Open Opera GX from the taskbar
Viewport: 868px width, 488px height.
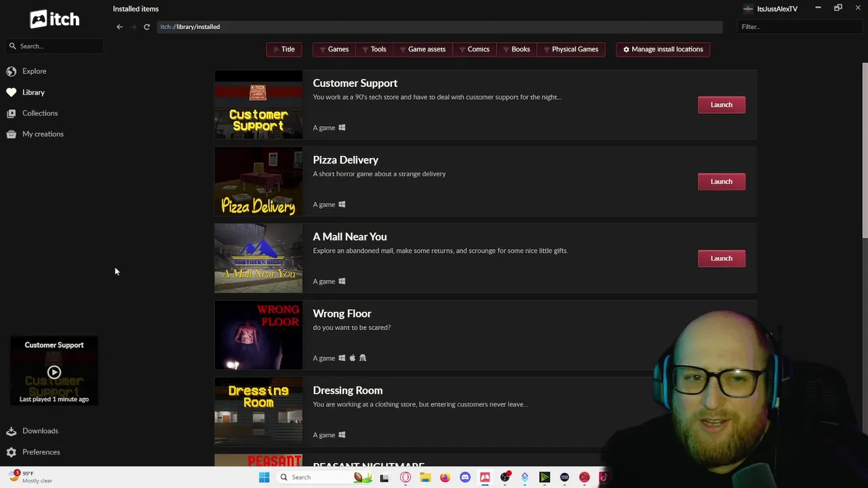[x=406, y=477]
